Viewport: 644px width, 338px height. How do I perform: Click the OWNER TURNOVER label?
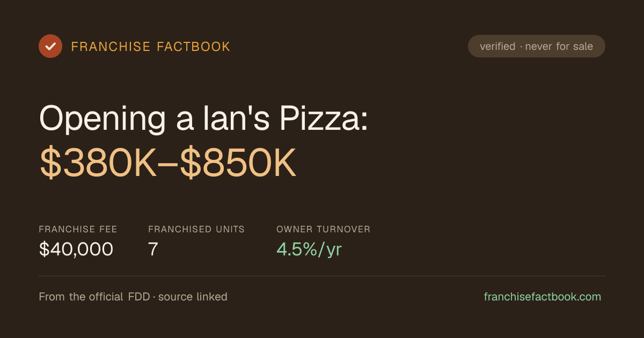coord(324,229)
